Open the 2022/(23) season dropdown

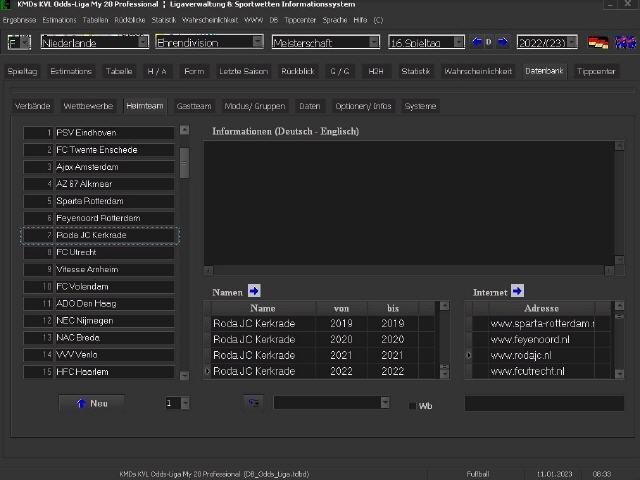click(x=572, y=42)
